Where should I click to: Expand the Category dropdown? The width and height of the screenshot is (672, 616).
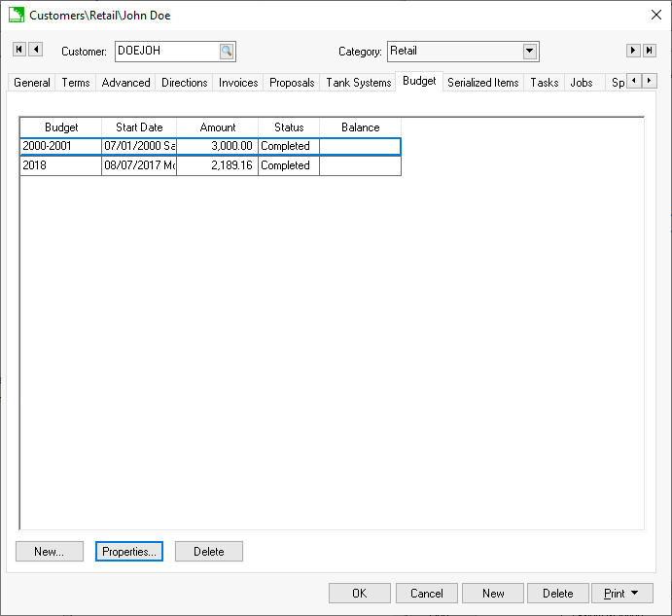[530, 52]
